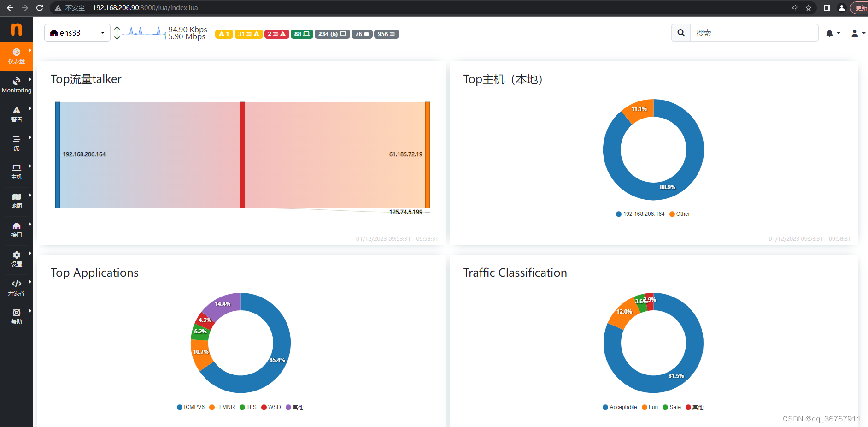Go back with the browser back arrow
Viewport: 868px width, 427px height.
point(10,8)
